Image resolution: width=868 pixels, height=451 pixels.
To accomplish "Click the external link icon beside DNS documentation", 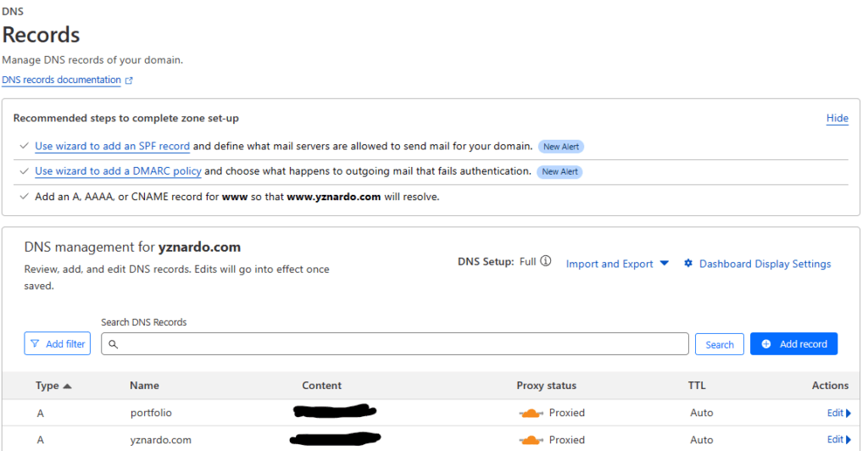I will (129, 81).
